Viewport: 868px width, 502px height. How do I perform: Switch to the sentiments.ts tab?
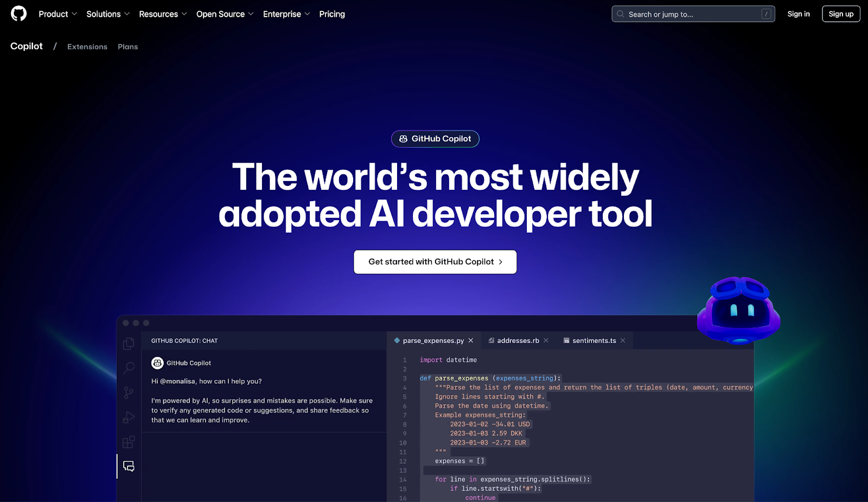594,340
